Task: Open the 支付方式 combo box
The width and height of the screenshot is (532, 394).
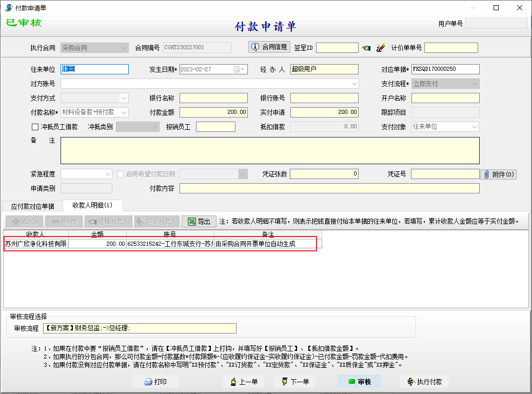Action: [124, 98]
